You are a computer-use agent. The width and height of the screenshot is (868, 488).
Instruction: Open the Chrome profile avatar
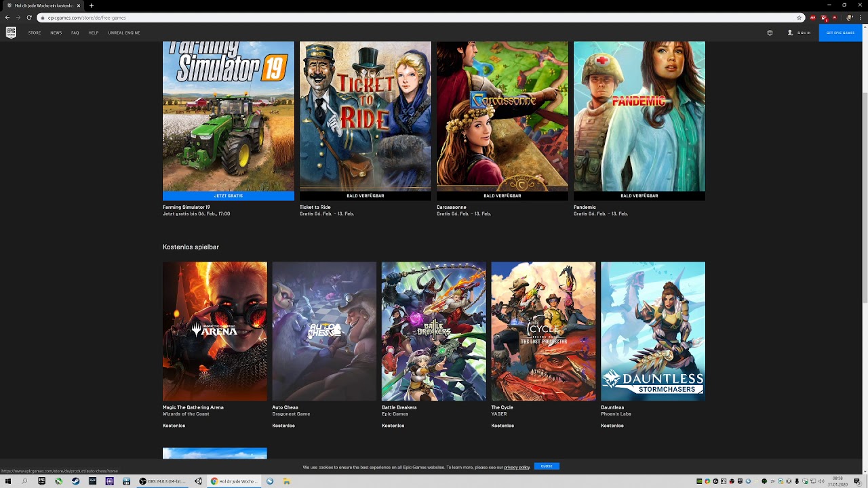click(850, 18)
